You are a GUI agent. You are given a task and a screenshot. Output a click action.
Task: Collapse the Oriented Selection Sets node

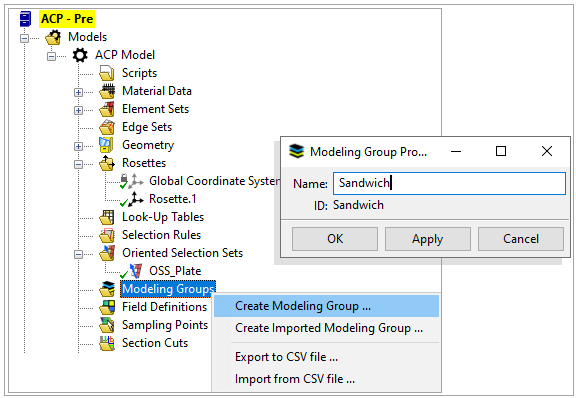(78, 254)
